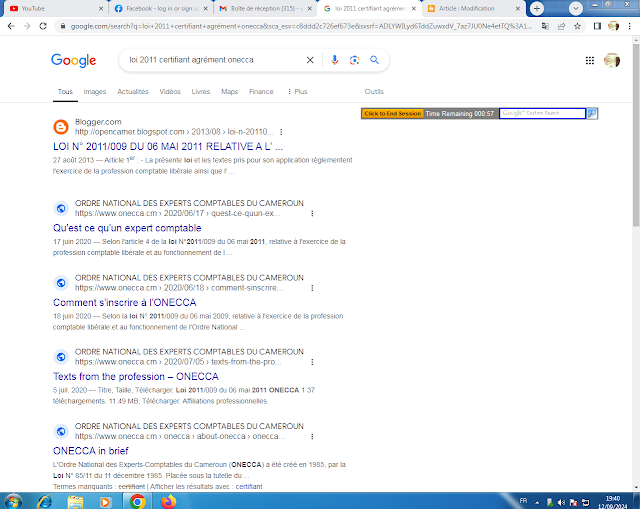Select the Actualités search filter

click(133, 91)
